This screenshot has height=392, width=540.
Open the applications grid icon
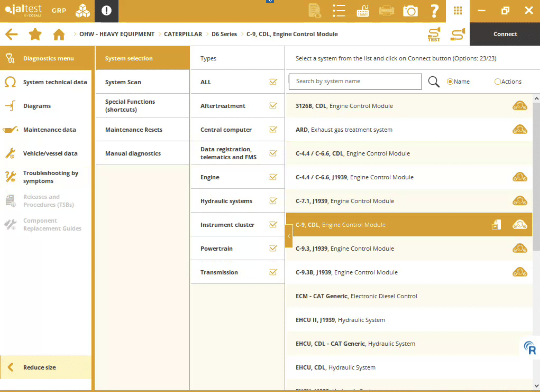point(457,11)
